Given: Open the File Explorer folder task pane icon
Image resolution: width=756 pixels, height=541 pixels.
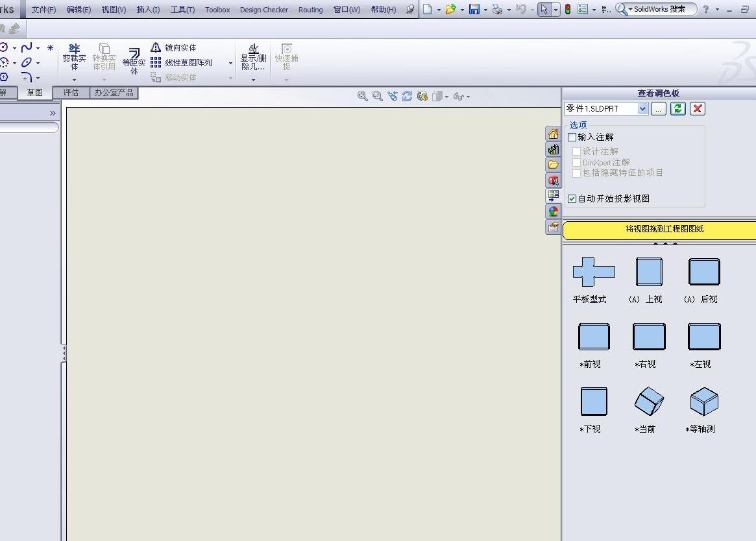Looking at the screenshot, I should 553,165.
